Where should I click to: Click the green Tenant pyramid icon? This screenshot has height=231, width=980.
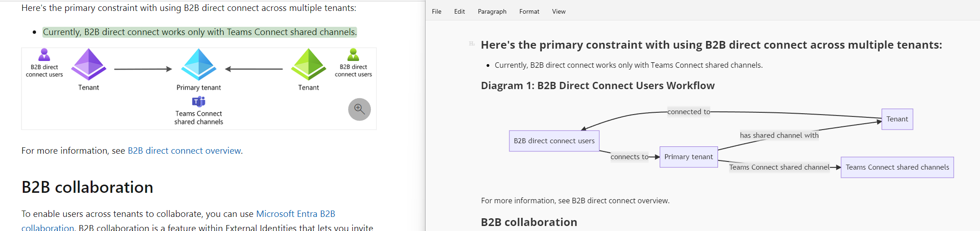pyautogui.click(x=308, y=64)
